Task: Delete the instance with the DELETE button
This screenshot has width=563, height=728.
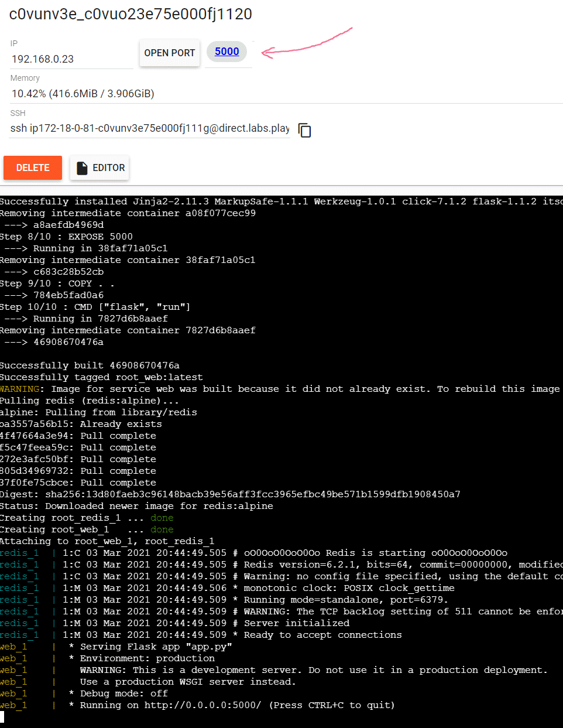Action: tap(33, 168)
